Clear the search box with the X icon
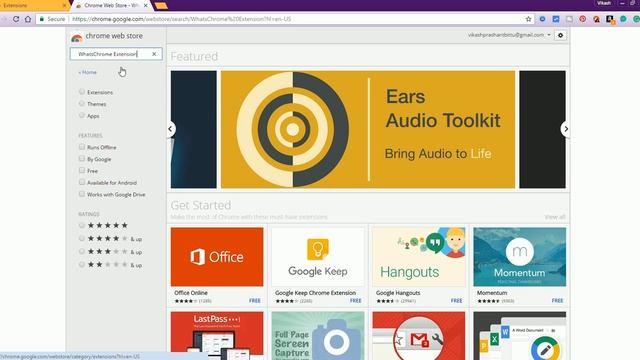The image size is (640, 360). [x=154, y=54]
